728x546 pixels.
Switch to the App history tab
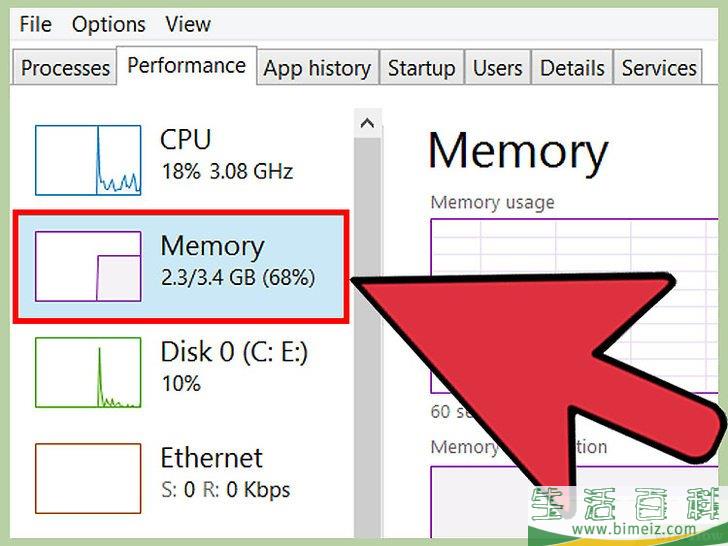tap(318, 68)
